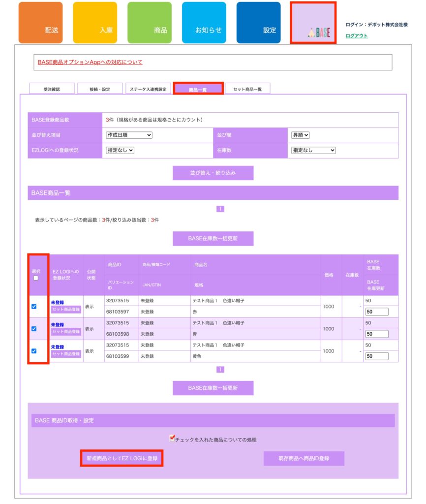Open the 昇順 sort order dropdown
Image resolution: width=426 pixels, height=504 pixels.
click(x=300, y=135)
